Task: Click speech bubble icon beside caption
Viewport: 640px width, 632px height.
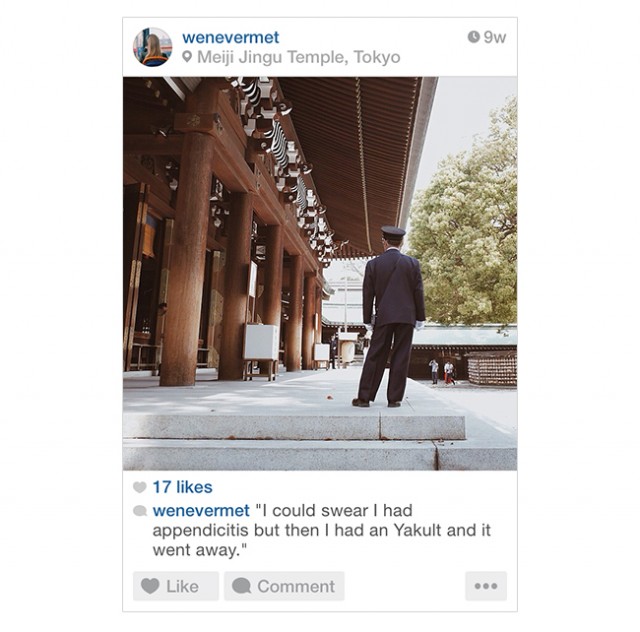Action: (140, 511)
